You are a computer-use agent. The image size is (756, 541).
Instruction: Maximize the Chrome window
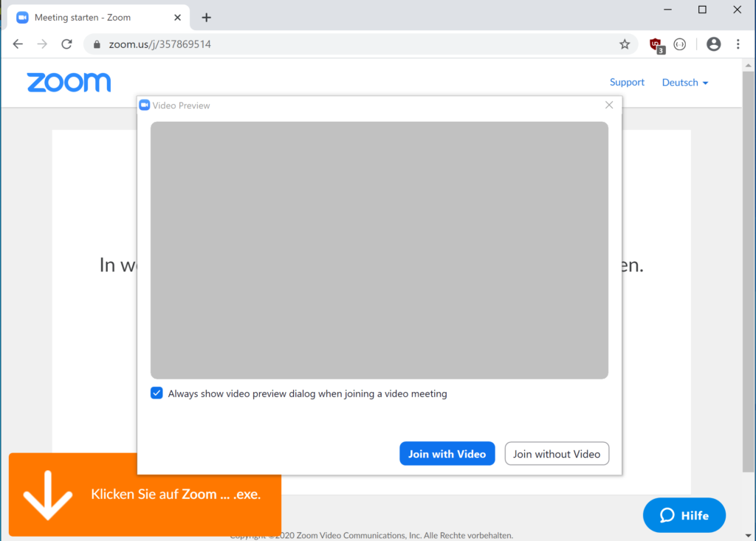click(x=703, y=10)
